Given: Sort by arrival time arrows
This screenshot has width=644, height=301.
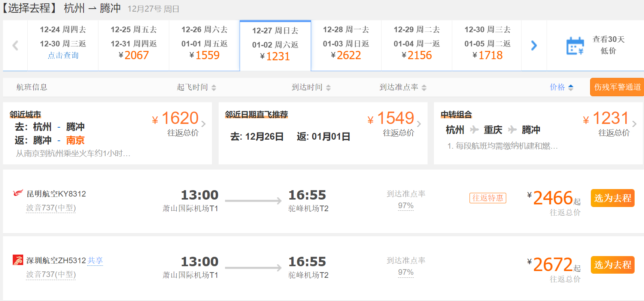Looking at the screenshot, I should (x=328, y=88).
